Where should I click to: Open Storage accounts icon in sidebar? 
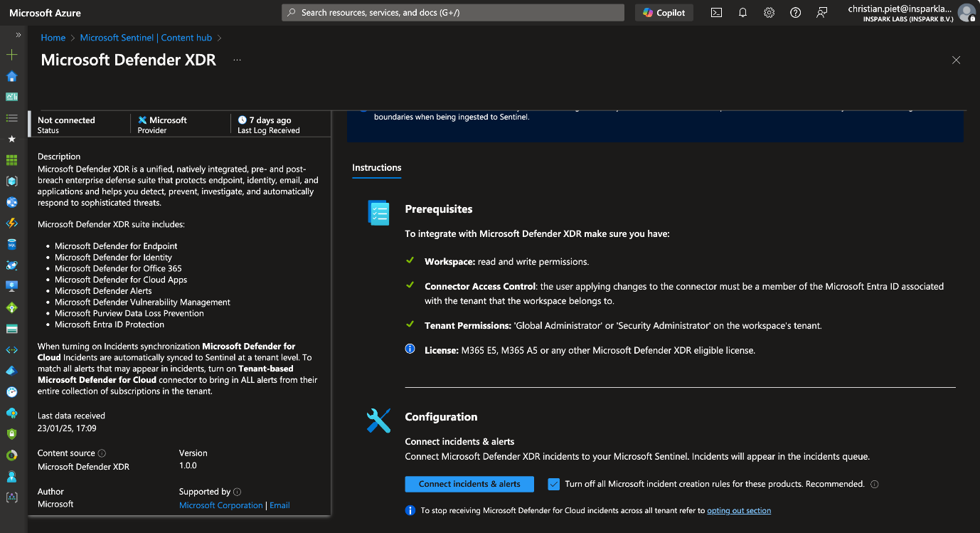(11, 329)
